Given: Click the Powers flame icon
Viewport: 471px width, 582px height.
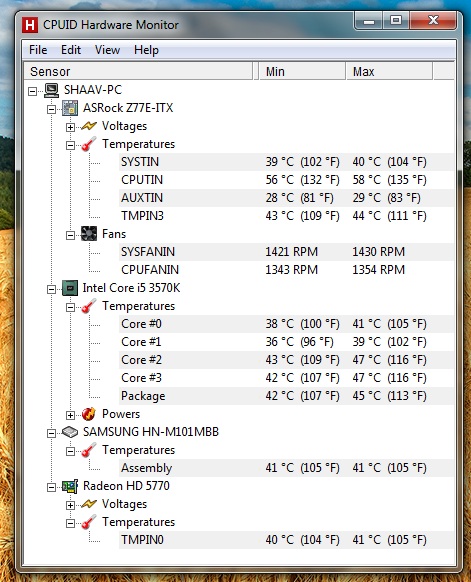Looking at the screenshot, I should click(x=89, y=414).
